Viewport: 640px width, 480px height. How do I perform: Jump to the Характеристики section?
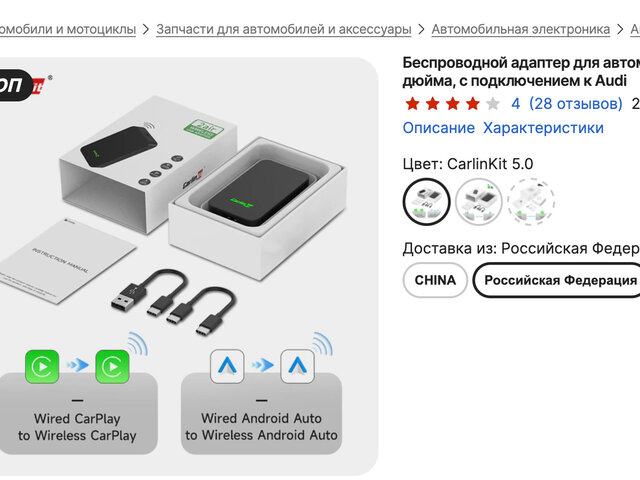543,128
